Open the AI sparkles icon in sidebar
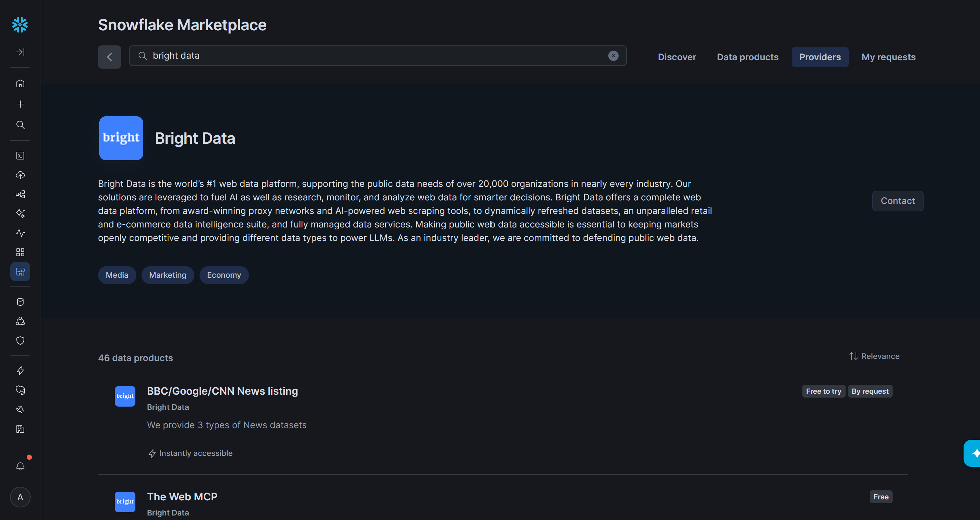 20,214
